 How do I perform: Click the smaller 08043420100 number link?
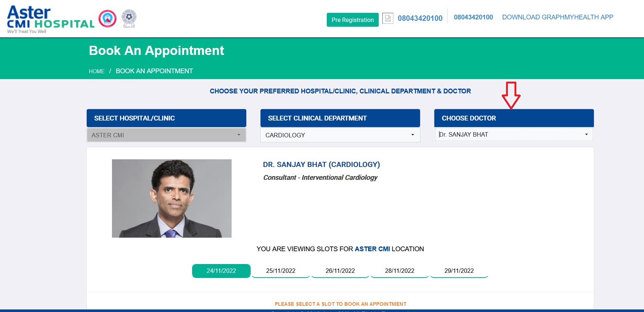pos(473,17)
